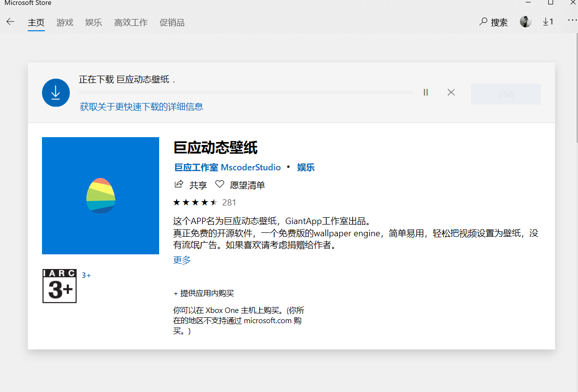This screenshot has width=578, height=392.
Task: Open the 娱乐 category link beside publisher
Action: [x=306, y=167]
